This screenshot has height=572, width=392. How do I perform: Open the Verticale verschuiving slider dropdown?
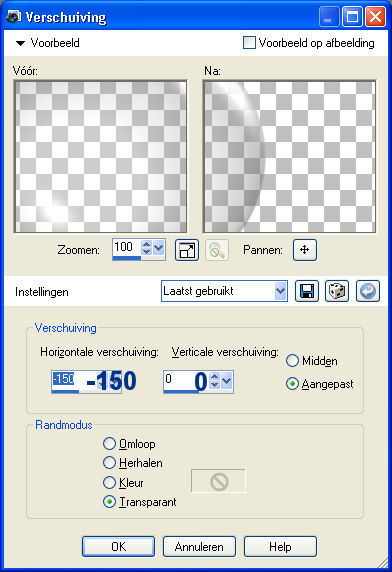pos(226,381)
